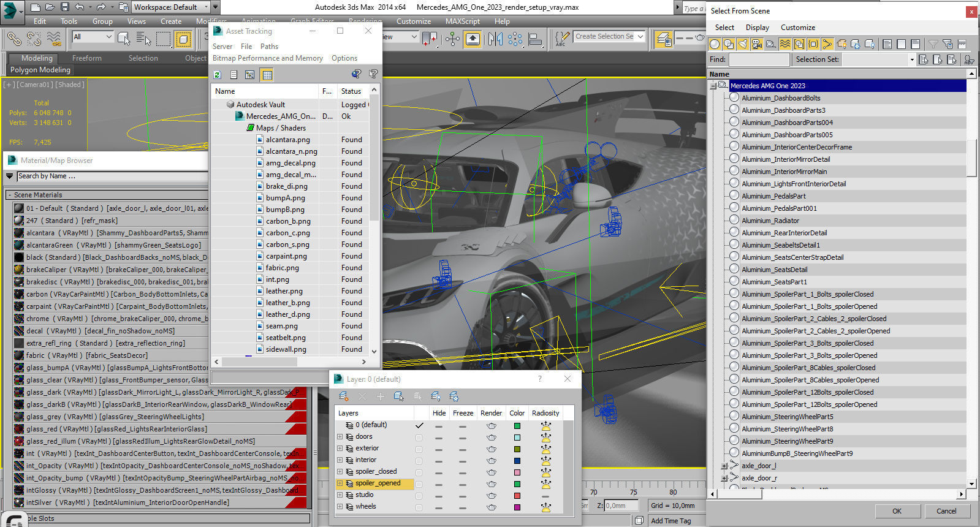Open the Paths menu in Asset Tracking
Screen dimensions: 980x527
(x=269, y=46)
